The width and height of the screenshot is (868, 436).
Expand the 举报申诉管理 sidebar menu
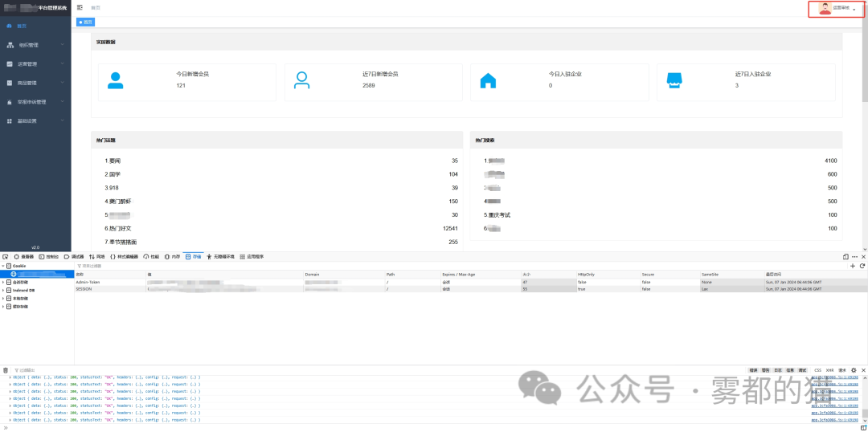35,102
